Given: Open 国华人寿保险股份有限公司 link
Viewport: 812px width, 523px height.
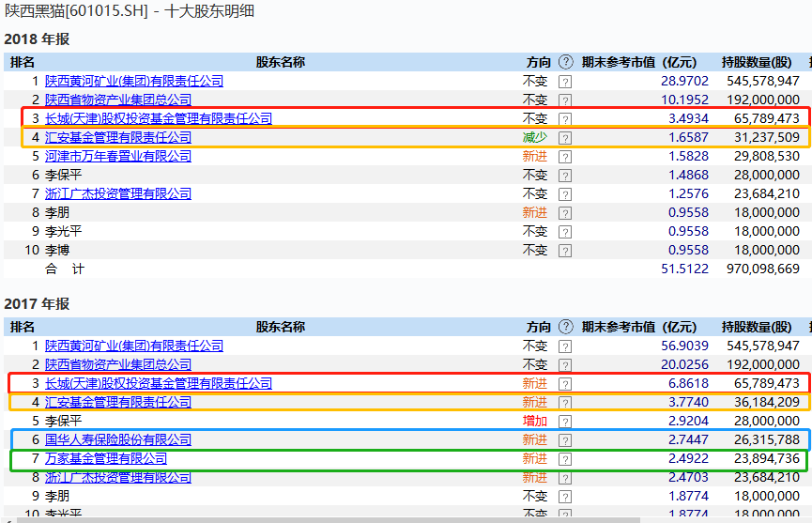Looking at the screenshot, I should [x=118, y=439].
